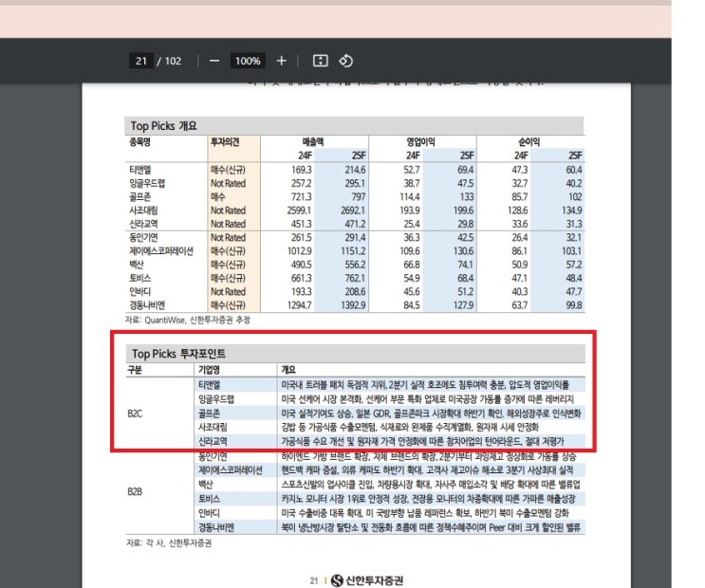
Task: Click the value 99.8 in the last row
Action: coord(574,305)
